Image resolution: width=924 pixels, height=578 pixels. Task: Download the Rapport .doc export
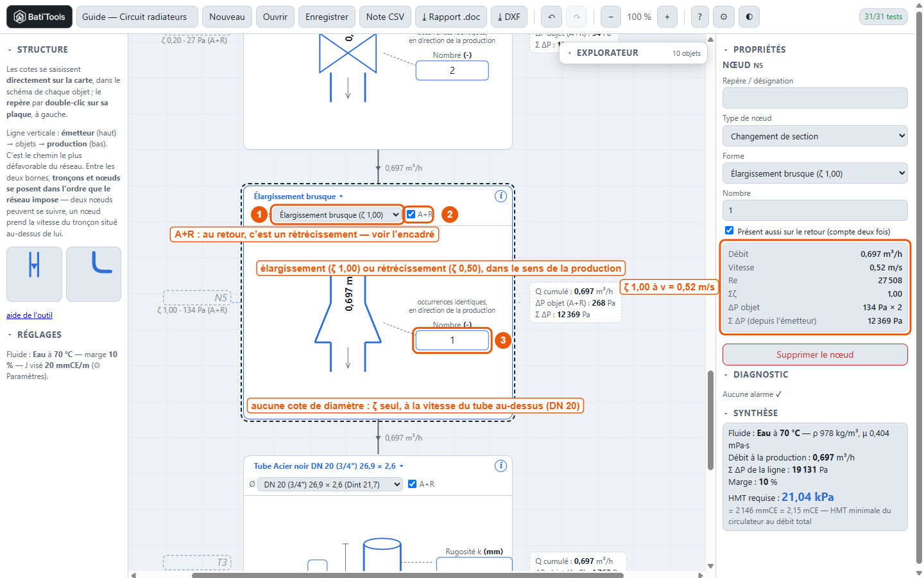[451, 17]
